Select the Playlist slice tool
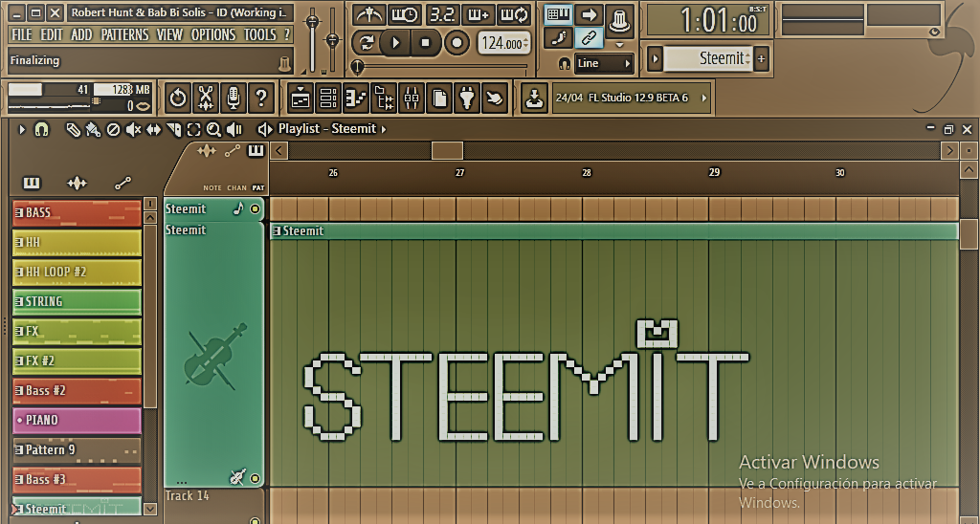 (x=174, y=130)
